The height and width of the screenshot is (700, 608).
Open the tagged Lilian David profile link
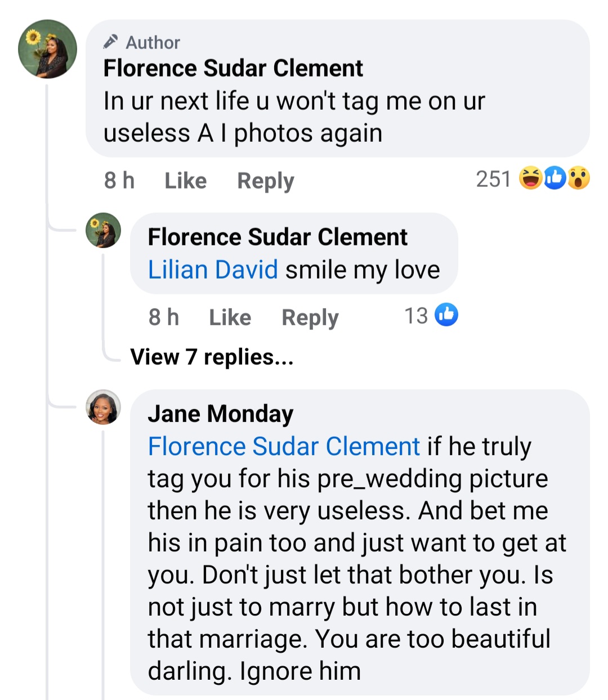pyautogui.click(x=213, y=270)
